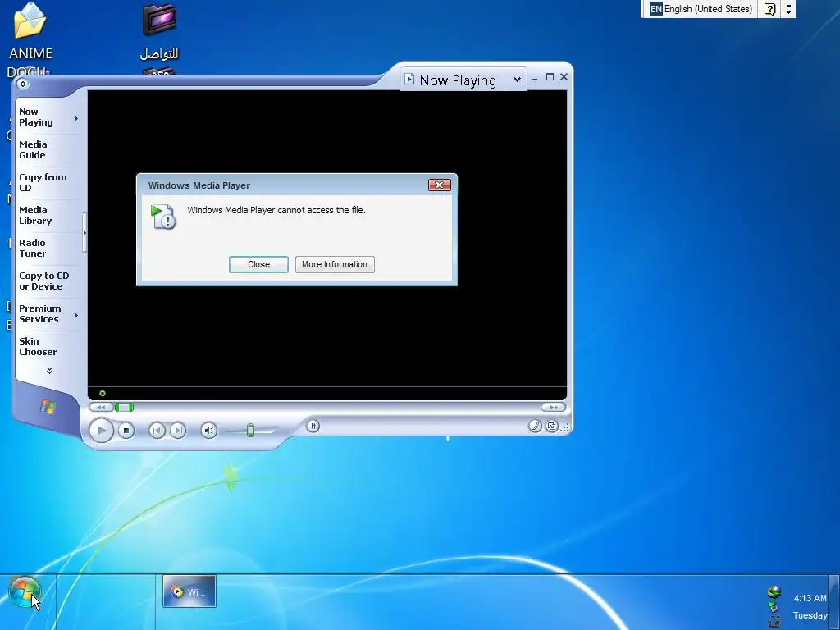Click the EN language bar indicator
Screen dimensions: 840x630
tap(655, 9)
